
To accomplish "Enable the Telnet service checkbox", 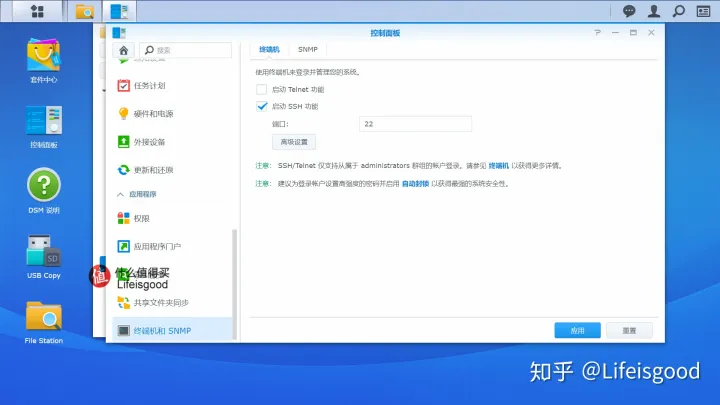I will pos(261,89).
